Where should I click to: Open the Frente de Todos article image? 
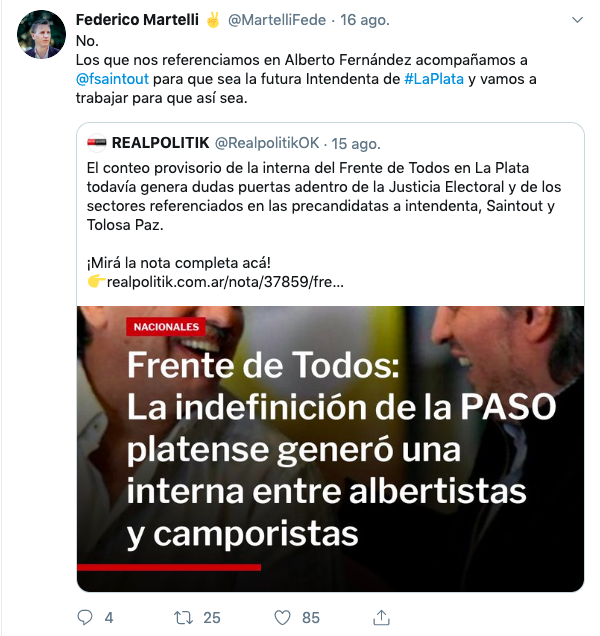coord(330,449)
